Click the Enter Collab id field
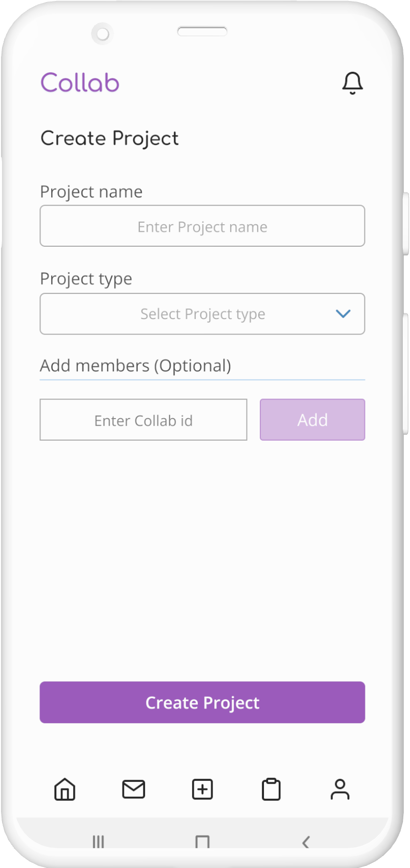This screenshot has height=868, width=410. (x=143, y=420)
